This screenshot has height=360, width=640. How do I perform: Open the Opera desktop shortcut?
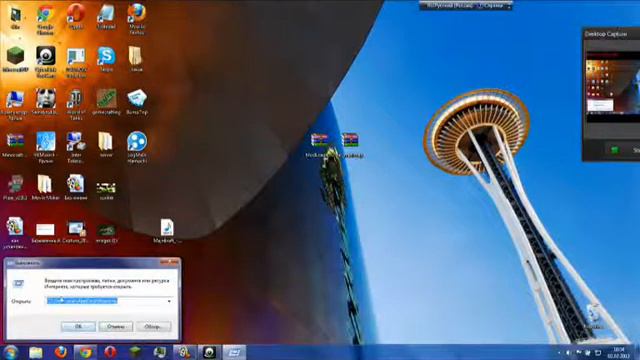(x=76, y=16)
